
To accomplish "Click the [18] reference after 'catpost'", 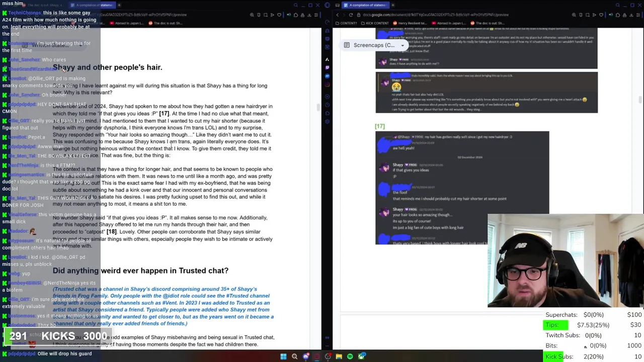I will [111, 232].
